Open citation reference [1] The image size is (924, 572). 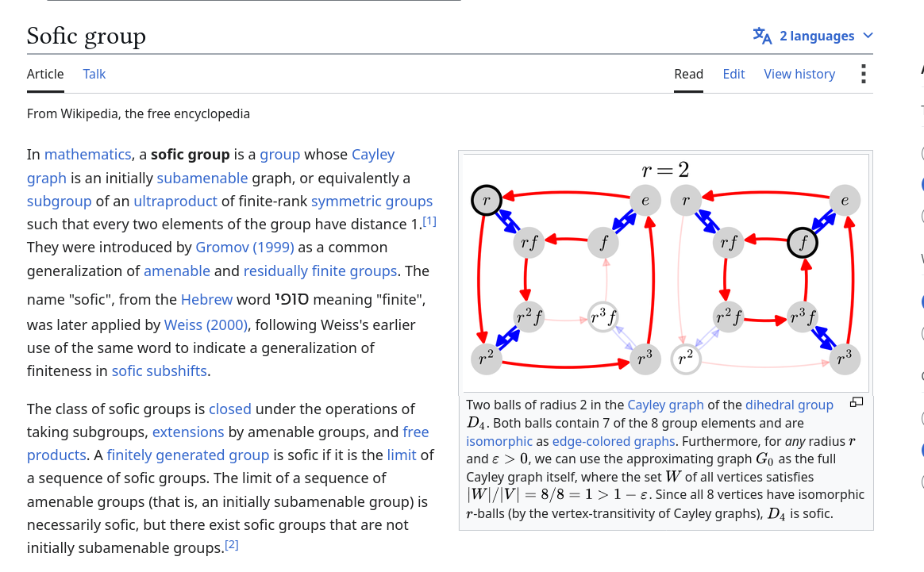click(429, 221)
